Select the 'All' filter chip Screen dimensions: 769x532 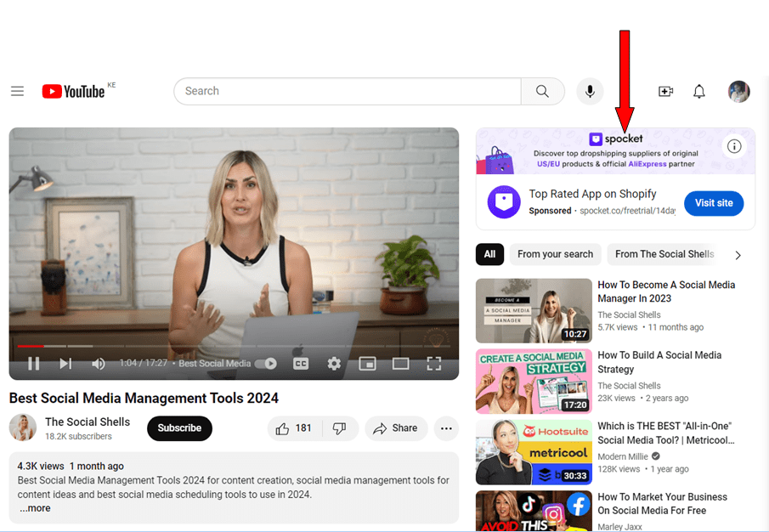[489, 254]
